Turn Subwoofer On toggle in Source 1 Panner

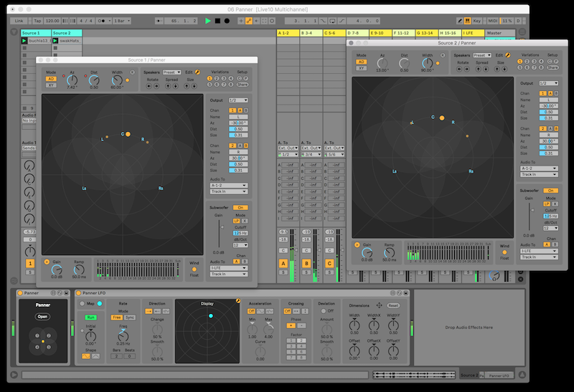[x=240, y=207]
